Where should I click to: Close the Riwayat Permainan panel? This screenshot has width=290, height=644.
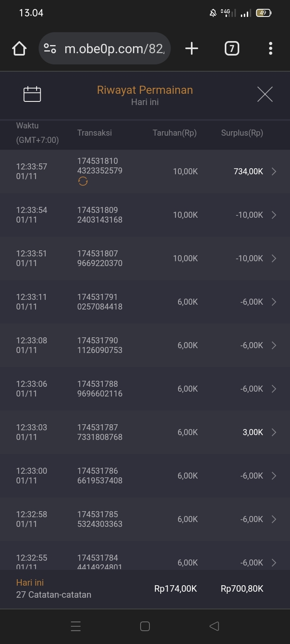(265, 94)
